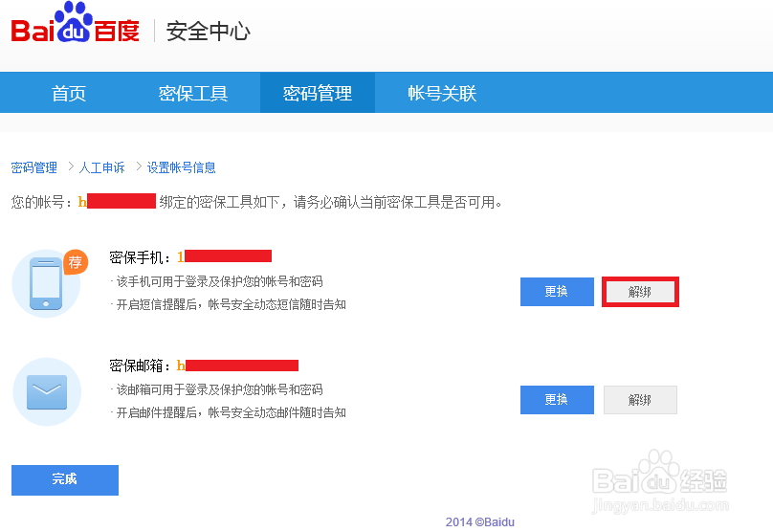
Task: Switch to the 密码管理 tab
Action: [x=318, y=93]
